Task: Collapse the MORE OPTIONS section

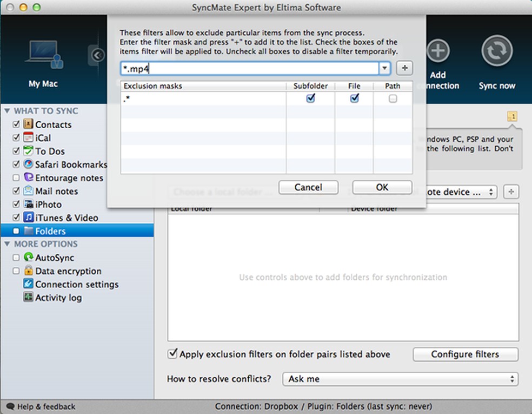Action: (7, 244)
